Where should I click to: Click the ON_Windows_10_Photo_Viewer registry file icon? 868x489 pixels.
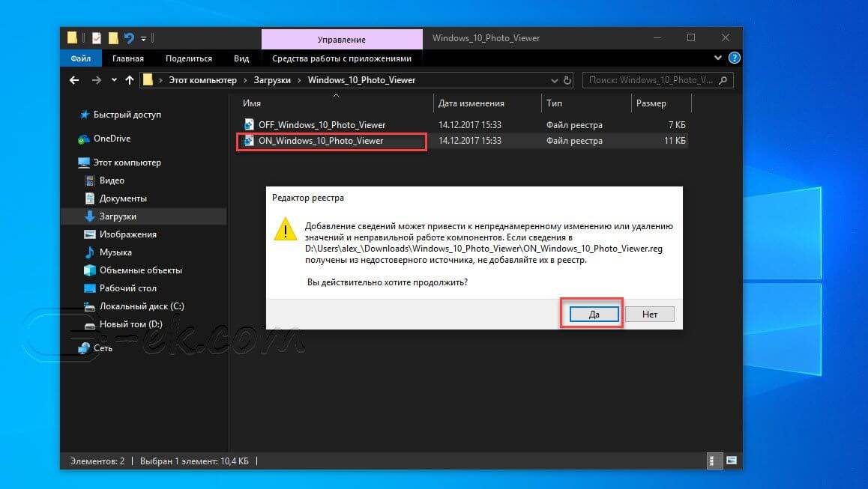[248, 141]
